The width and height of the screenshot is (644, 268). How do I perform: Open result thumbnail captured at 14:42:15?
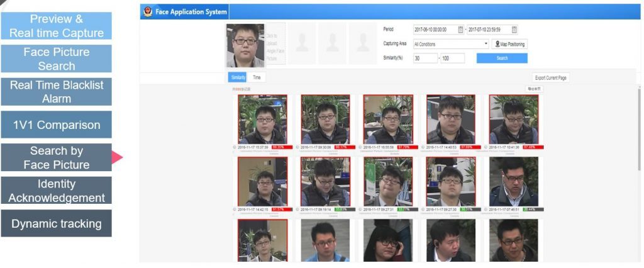pos(262,181)
